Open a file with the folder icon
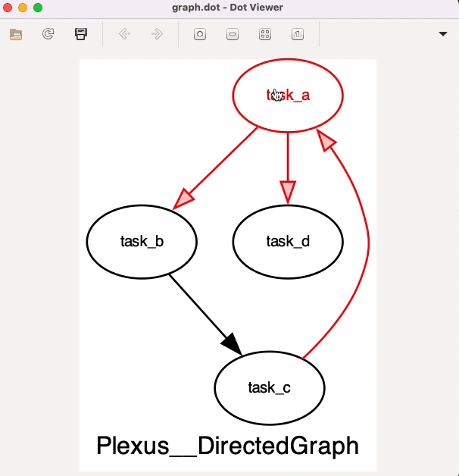The width and height of the screenshot is (459, 476). (x=16, y=34)
